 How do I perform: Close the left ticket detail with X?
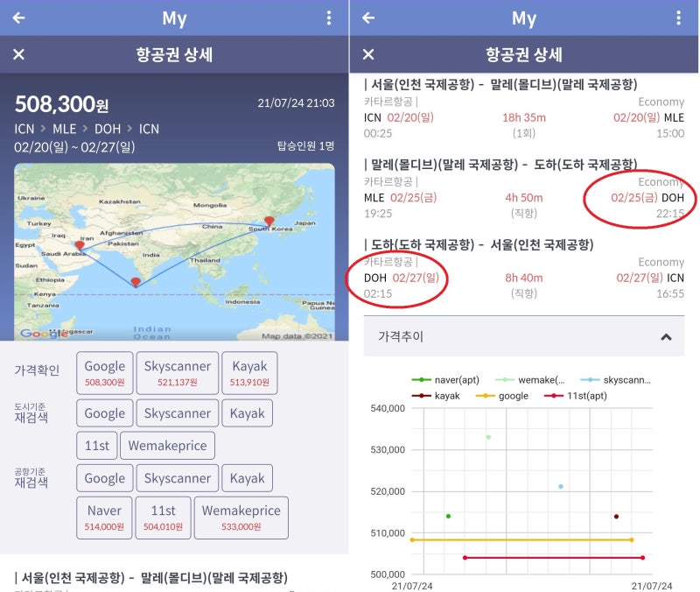pos(18,54)
